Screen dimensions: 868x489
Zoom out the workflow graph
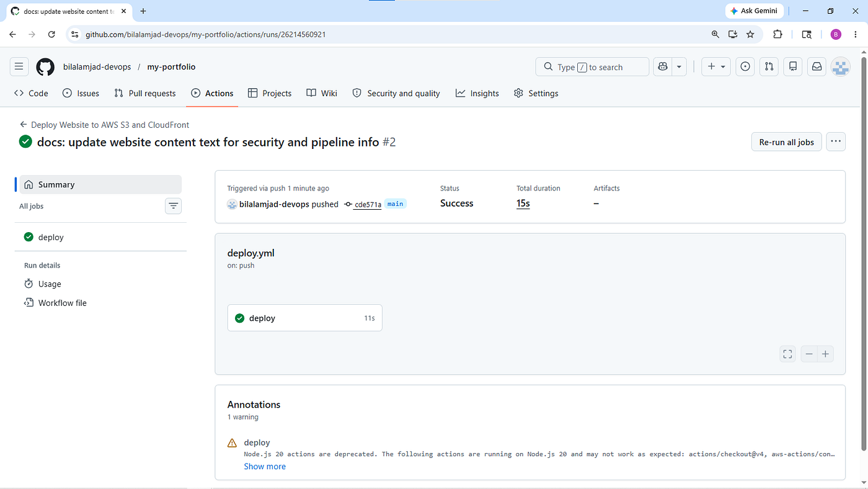[x=809, y=354]
